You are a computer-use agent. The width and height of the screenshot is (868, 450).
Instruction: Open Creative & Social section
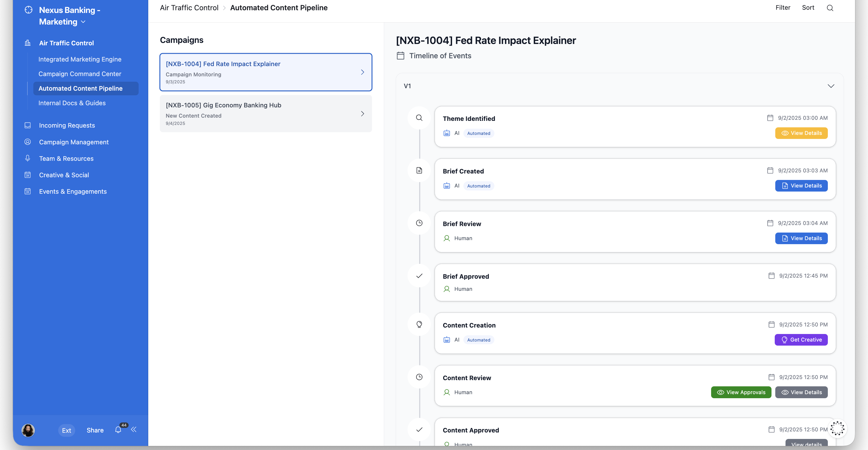[x=64, y=175]
